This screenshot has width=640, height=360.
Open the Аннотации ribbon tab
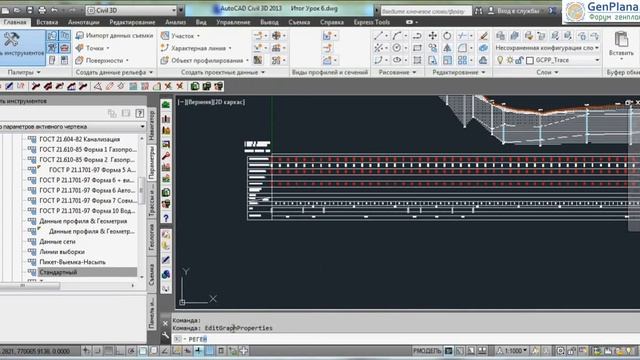[x=84, y=22]
